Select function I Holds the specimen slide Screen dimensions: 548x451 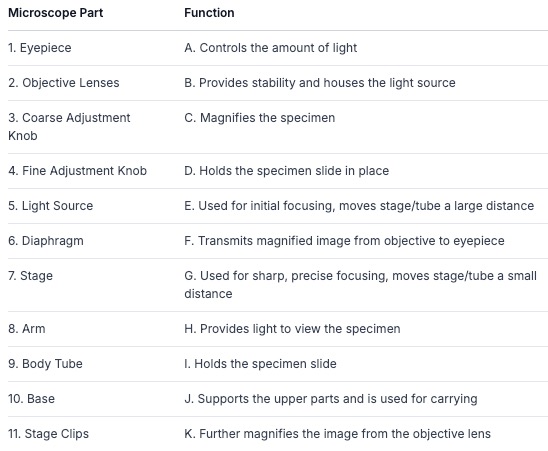click(x=260, y=364)
